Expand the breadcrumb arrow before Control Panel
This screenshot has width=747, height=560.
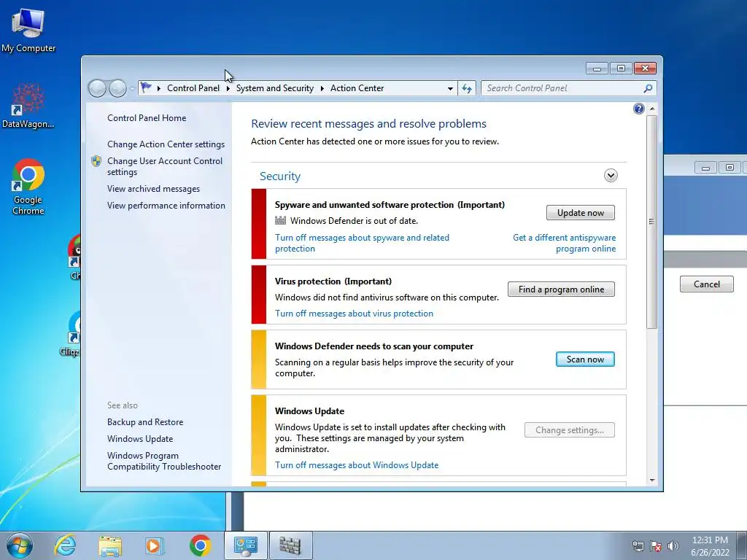point(158,88)
